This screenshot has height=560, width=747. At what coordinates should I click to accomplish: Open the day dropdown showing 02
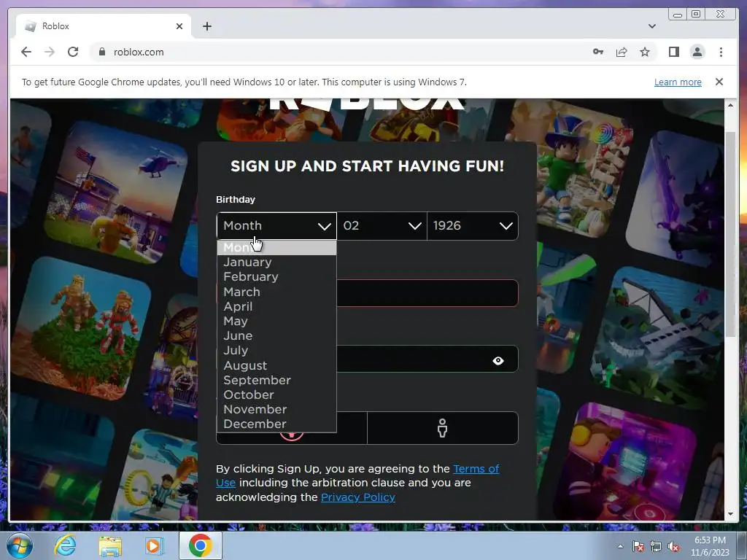382,226
